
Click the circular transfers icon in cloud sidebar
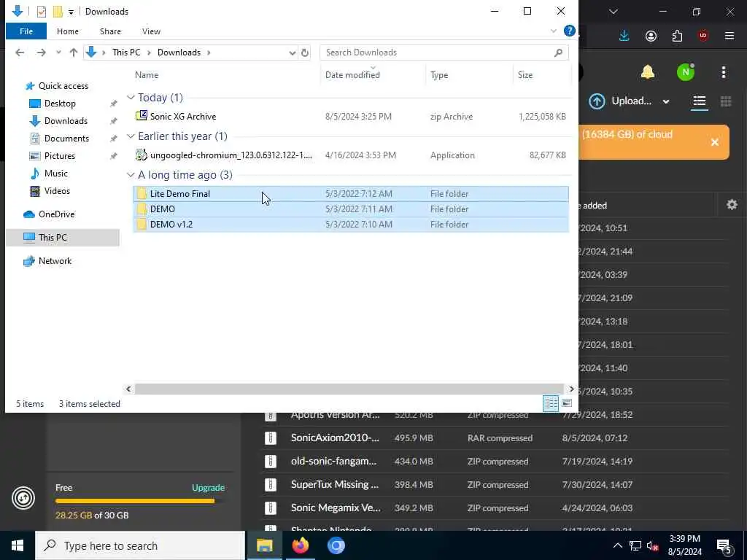tap(23, 498)
